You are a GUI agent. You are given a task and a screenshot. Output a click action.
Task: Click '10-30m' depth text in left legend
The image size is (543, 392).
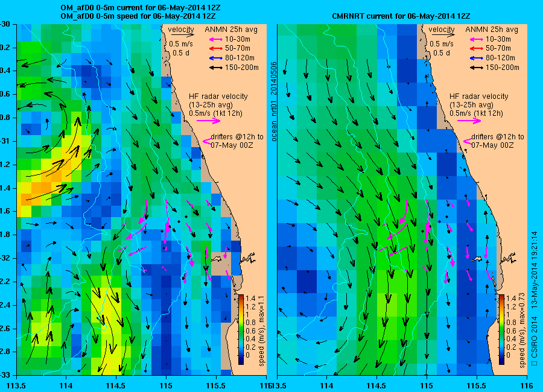tap(237, 39)
